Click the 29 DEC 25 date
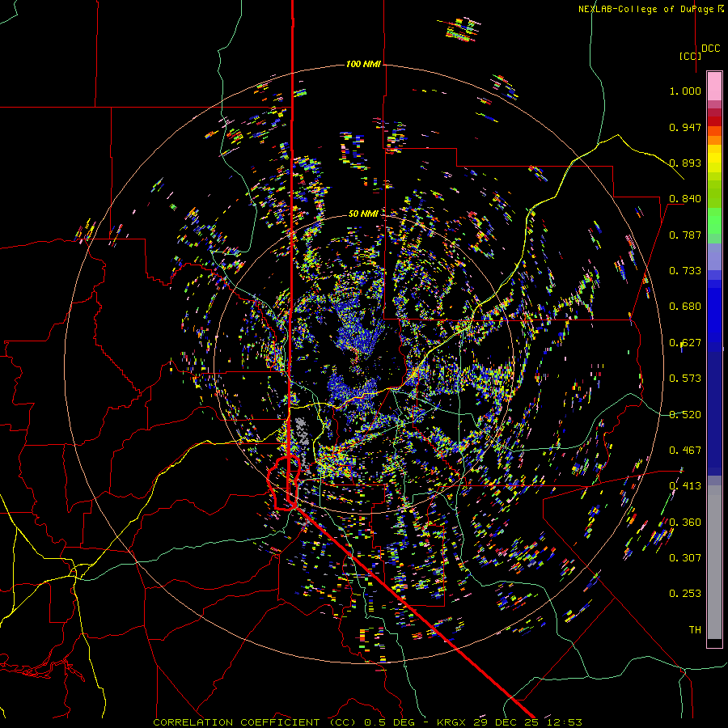 click(x=506, y=722)
